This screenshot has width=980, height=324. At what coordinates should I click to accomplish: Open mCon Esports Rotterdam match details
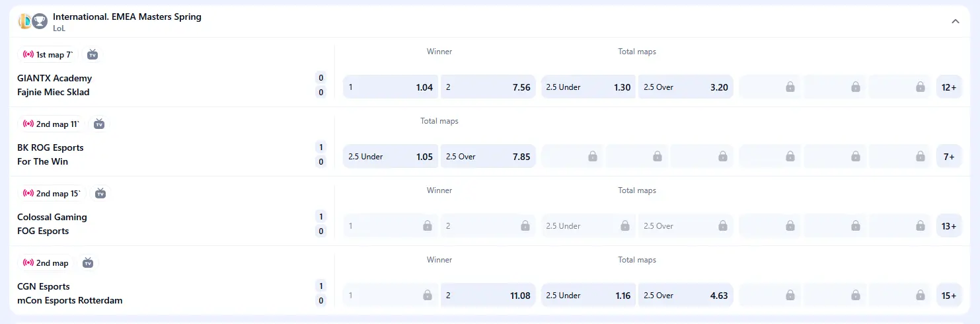coord(70,300)
